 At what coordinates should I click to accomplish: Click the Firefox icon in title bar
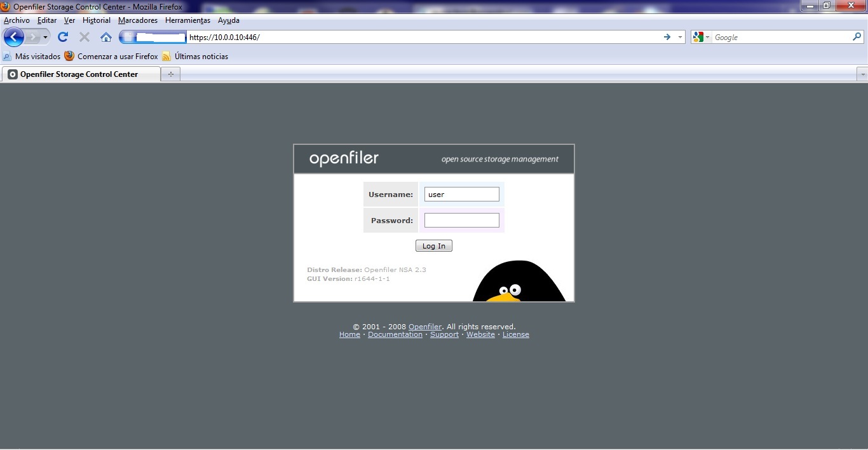6,6
